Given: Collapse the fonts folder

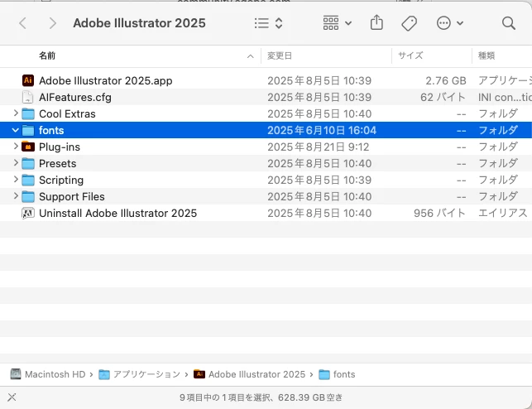Looking at the screenshot, I should (x=15, y=130).
